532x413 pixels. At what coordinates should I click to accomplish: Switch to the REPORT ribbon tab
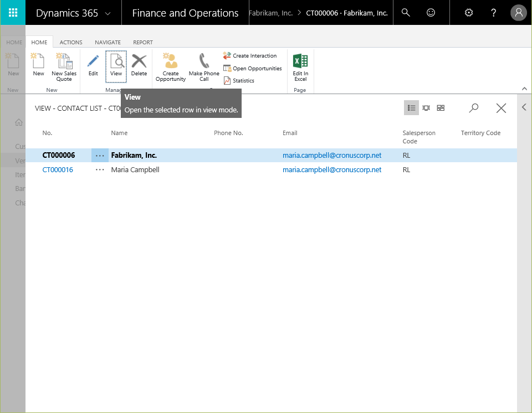coord(143,43)
